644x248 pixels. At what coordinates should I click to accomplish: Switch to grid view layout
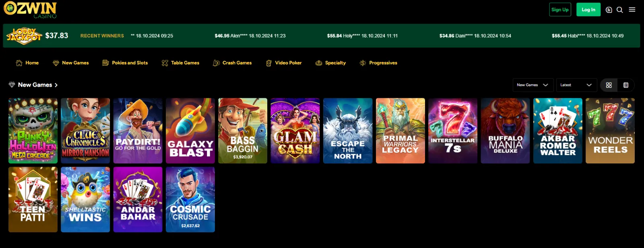[609, 85]
